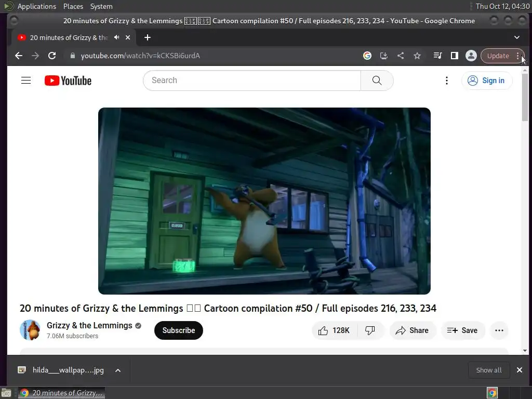Bookmark this page with the star icon
Screen dimensions: 532x399
pyautogui.click(x=417, y=56)
